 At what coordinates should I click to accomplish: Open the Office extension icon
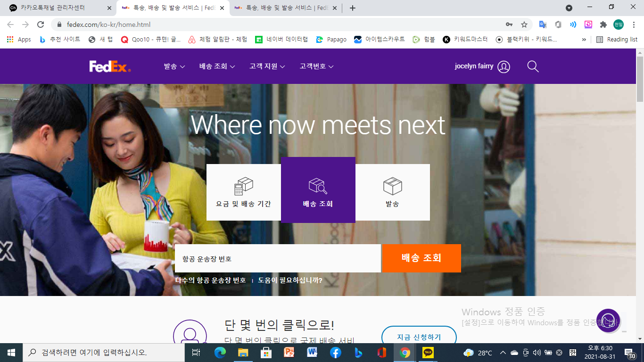tap(558, 25)
